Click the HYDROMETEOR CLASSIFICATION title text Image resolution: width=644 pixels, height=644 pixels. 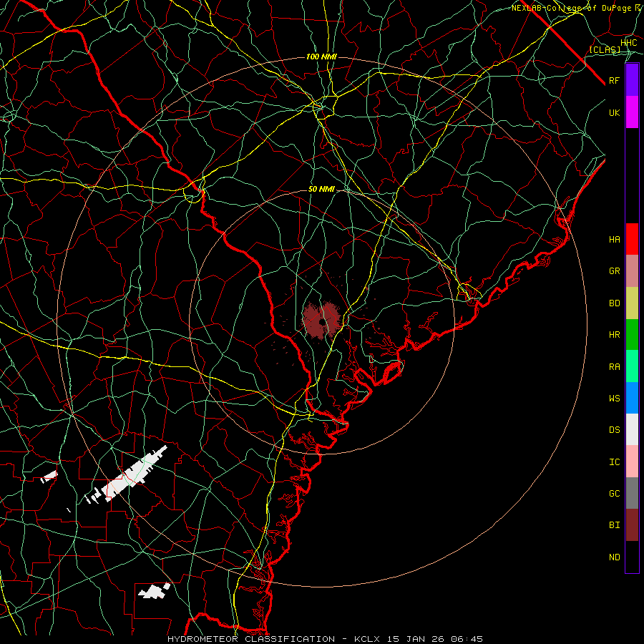[x=251, y=639]
